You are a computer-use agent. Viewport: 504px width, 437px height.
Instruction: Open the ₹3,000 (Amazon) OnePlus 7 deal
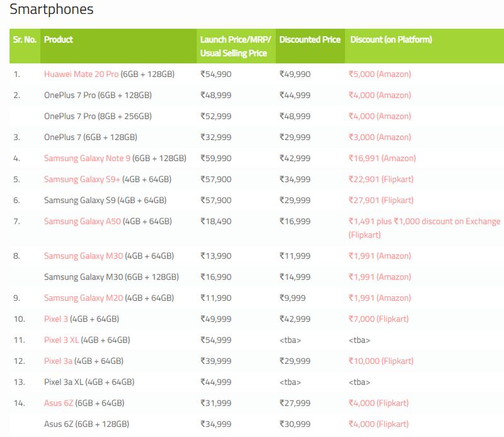[379, 137]
